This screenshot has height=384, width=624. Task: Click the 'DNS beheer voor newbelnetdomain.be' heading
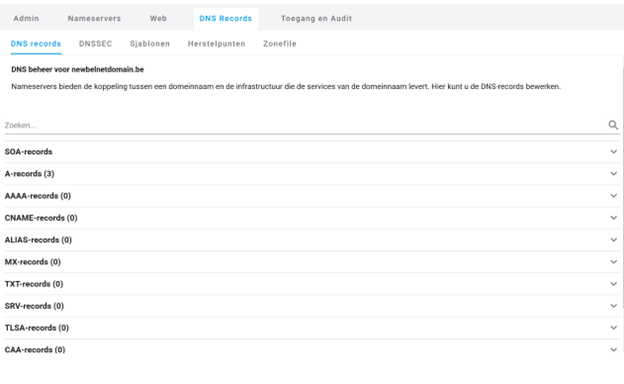pyautogui.click(x=78, y=70)
